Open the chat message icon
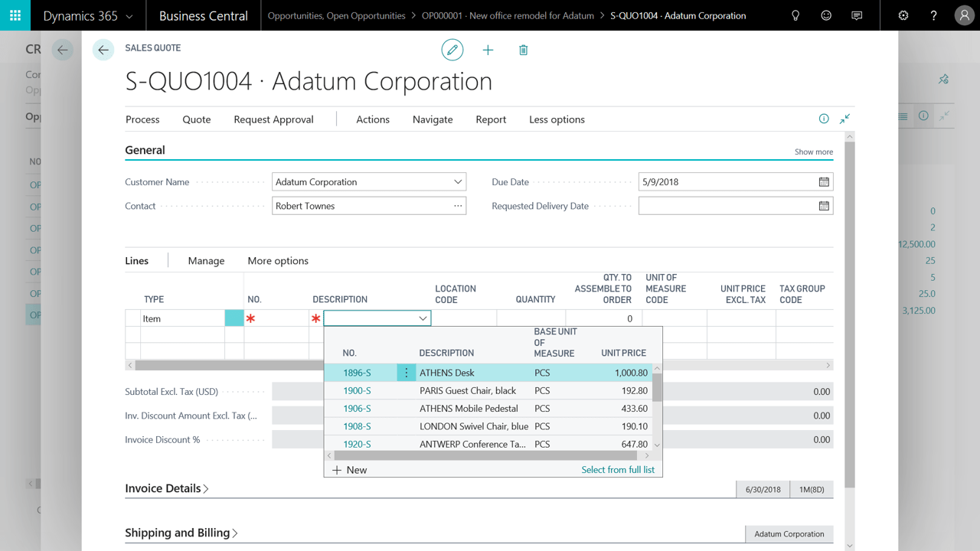 [857, 15]
